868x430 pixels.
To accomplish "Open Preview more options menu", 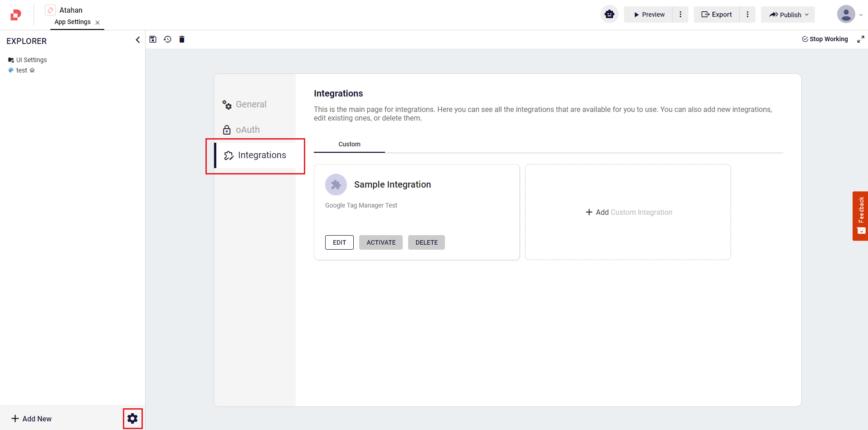I will (680, 14).
